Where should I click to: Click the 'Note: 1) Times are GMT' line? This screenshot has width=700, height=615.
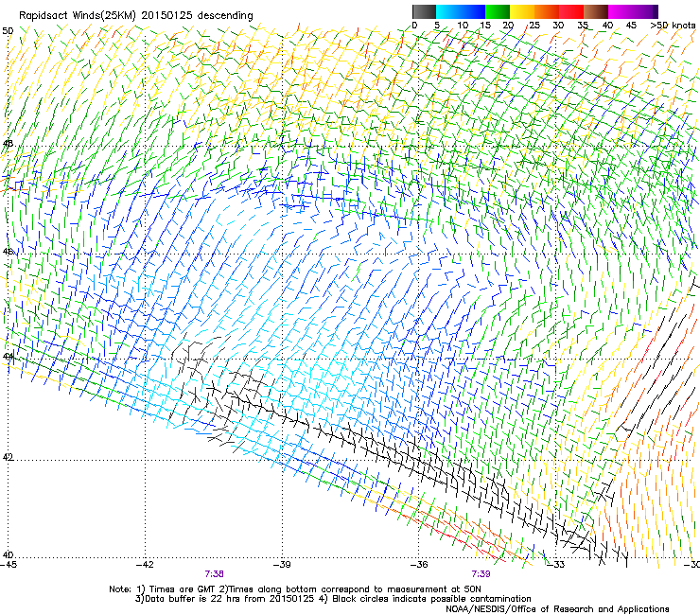[x=294, y=589]
